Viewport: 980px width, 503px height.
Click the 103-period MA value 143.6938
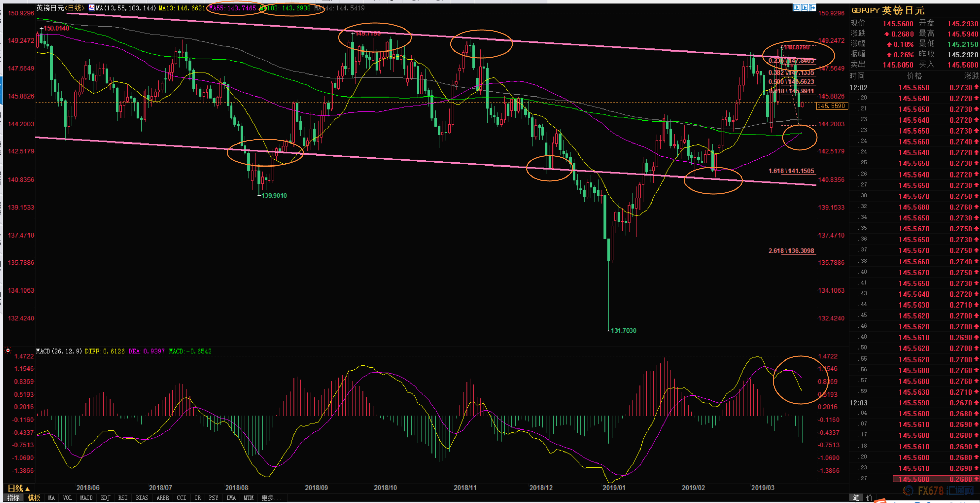point(285,8)
